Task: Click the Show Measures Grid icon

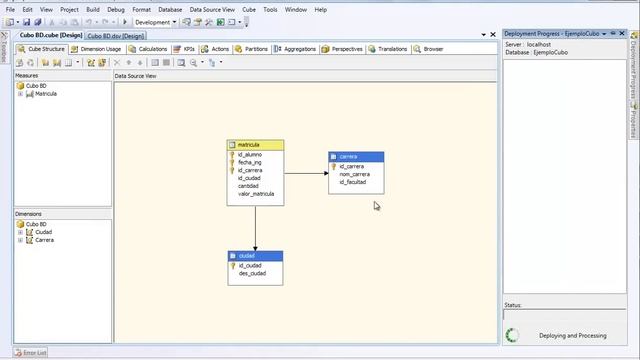Action: (69, 62)
